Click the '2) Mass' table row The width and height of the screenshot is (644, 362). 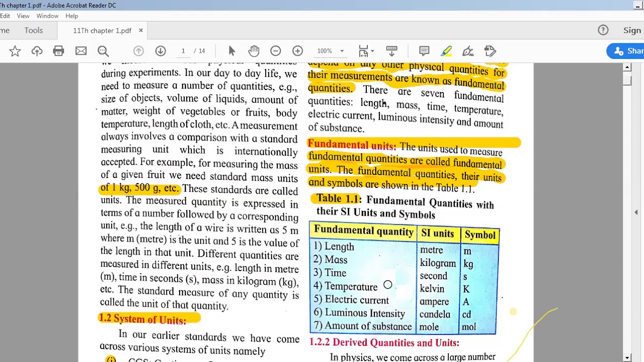tap(330, 259)
